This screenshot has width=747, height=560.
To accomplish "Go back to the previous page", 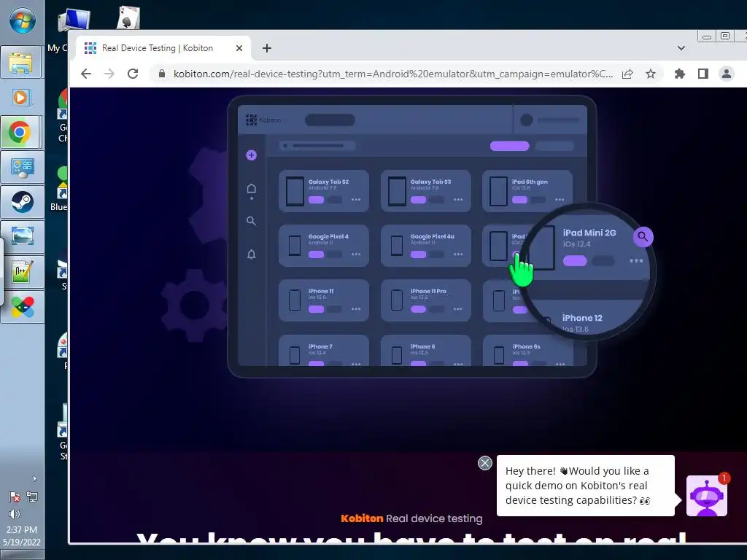I will pos(86,74).
